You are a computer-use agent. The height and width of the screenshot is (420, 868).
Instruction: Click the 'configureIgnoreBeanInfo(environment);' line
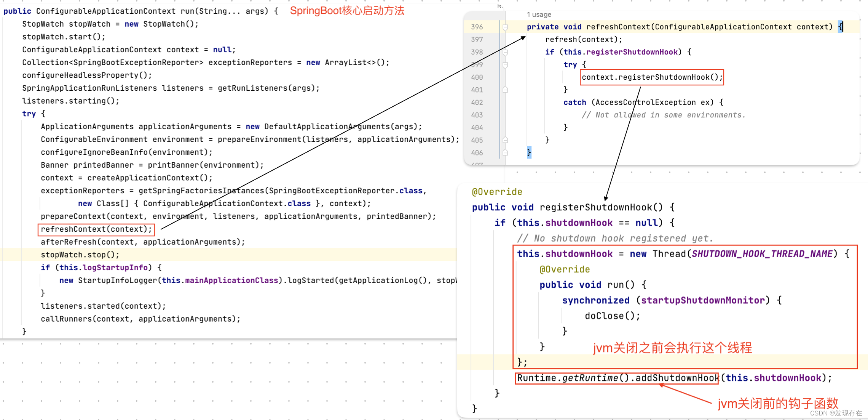tap(126, 152)
